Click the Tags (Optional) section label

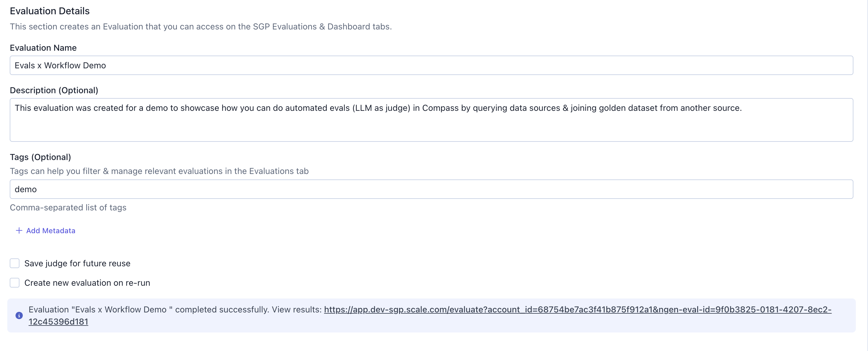click(40, 157)
